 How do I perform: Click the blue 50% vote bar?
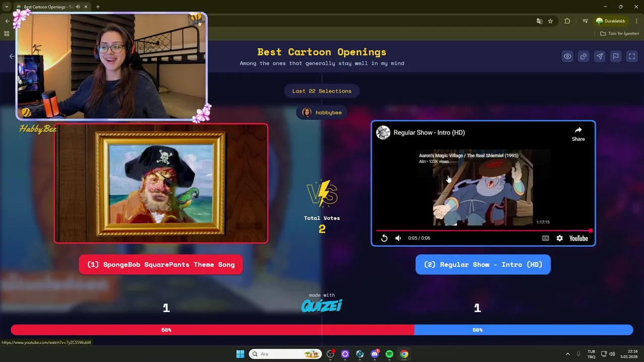(523, 330)
